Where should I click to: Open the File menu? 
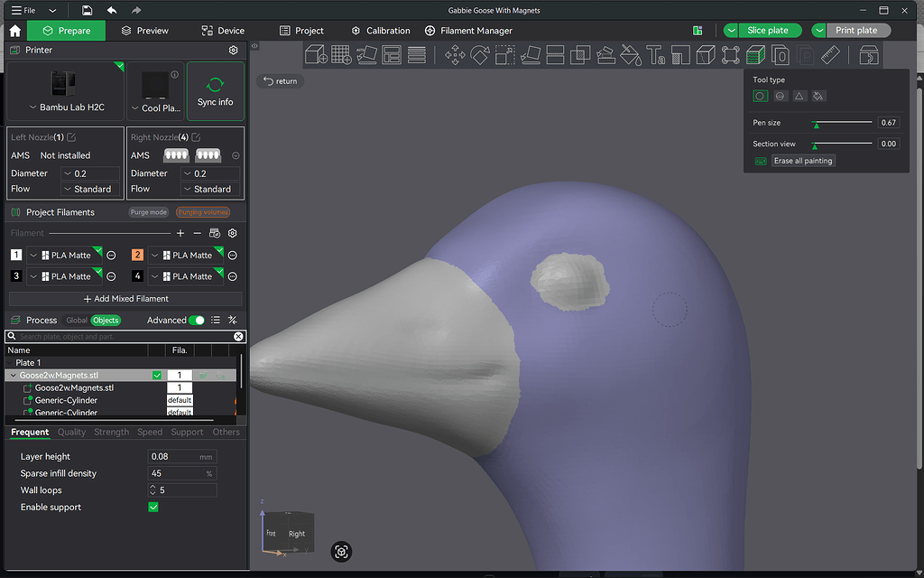(x=23, y=10)
